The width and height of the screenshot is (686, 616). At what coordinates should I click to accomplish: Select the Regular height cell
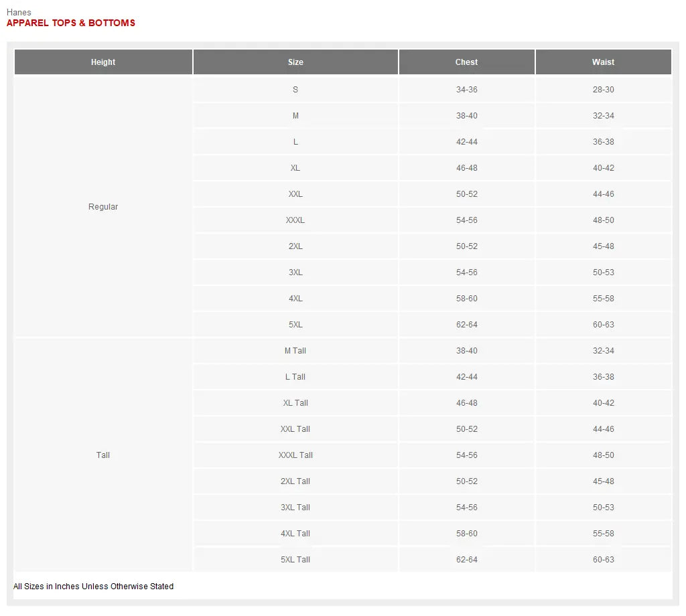103,207
